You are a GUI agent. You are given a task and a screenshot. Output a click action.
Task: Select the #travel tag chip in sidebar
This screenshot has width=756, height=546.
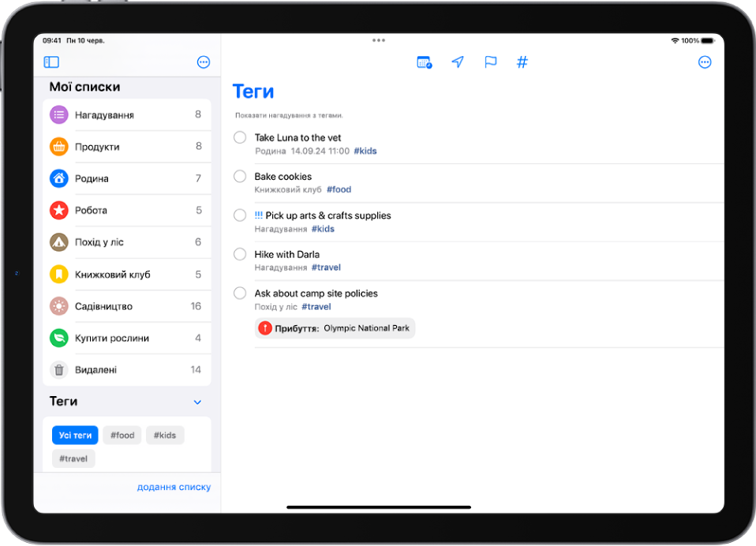[73, 458]
